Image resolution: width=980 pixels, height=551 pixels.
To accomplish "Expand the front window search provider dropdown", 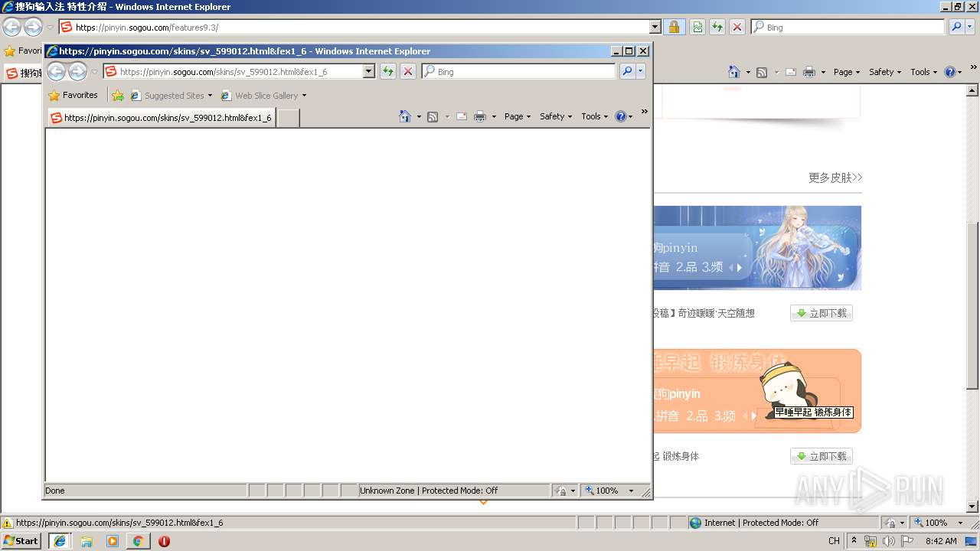I will (641, 71).
